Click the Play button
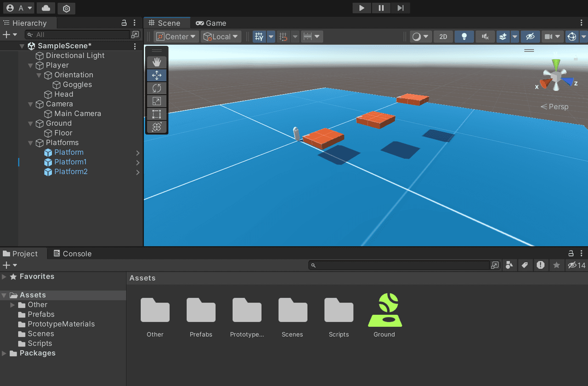This screenshot has height=386, width=588. click(x=362, y=8)
